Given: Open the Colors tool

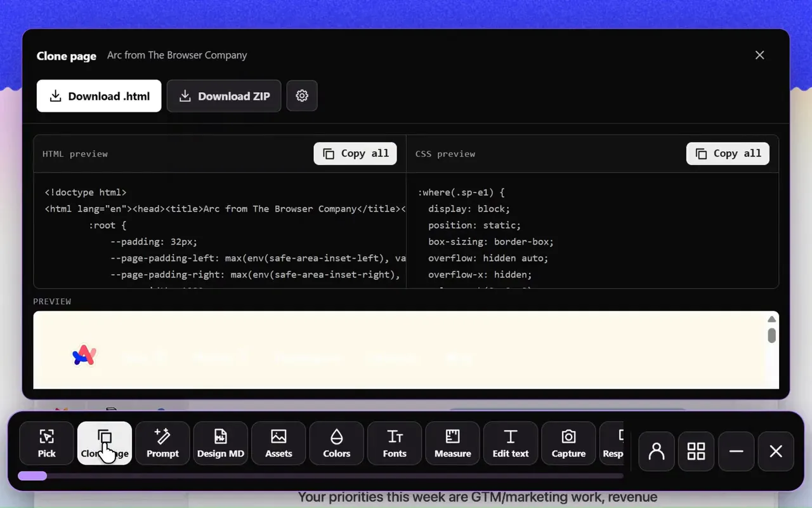Looking at the screenshot, I should pos(337,443).
